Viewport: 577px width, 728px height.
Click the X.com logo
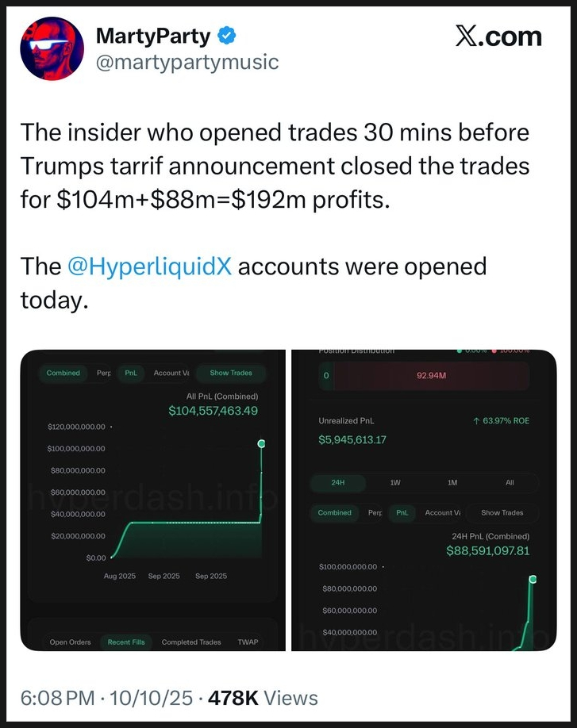pos(498,36)
